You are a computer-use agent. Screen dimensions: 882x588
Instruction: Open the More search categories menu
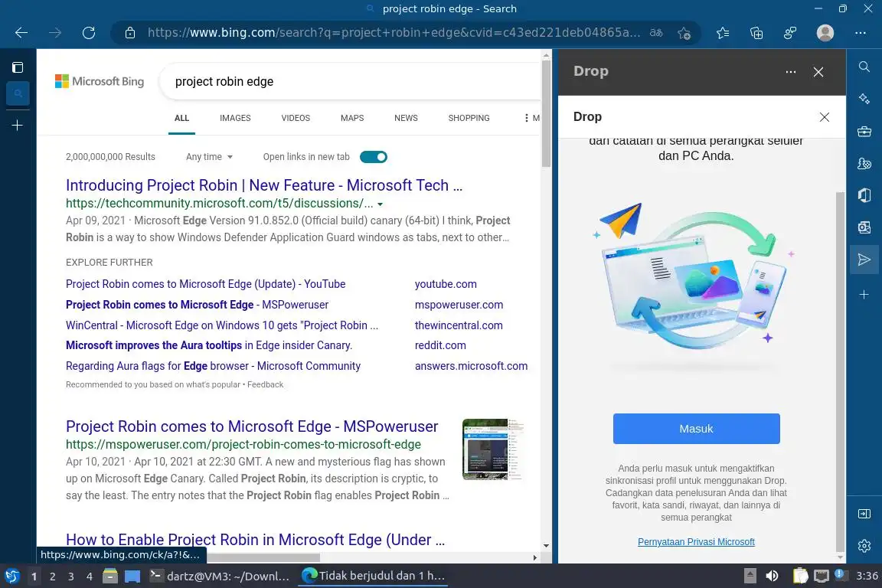[x=531, y=118]
